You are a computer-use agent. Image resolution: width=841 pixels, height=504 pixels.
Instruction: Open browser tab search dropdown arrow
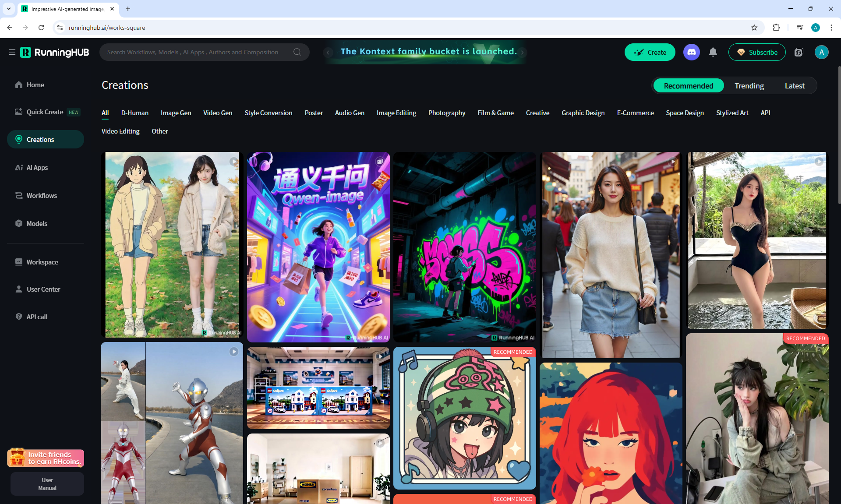click(x=8, y=9)
